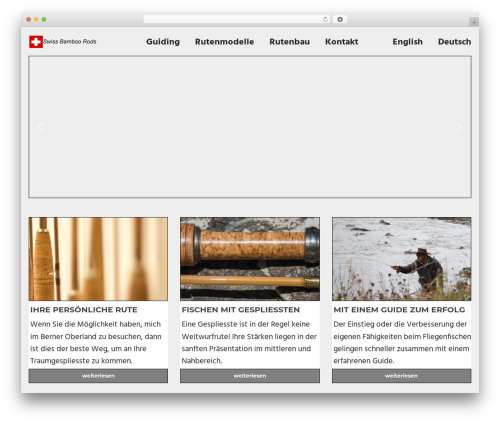Click the browser address bar
This screenshot has height=423, width=500.
click(237, 20)
